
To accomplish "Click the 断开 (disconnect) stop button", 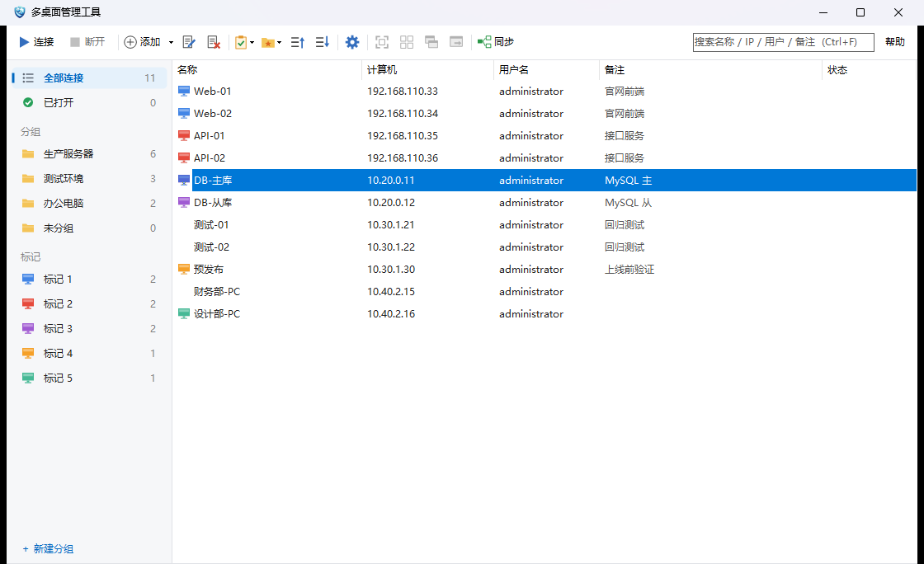I will pos(87,42).
